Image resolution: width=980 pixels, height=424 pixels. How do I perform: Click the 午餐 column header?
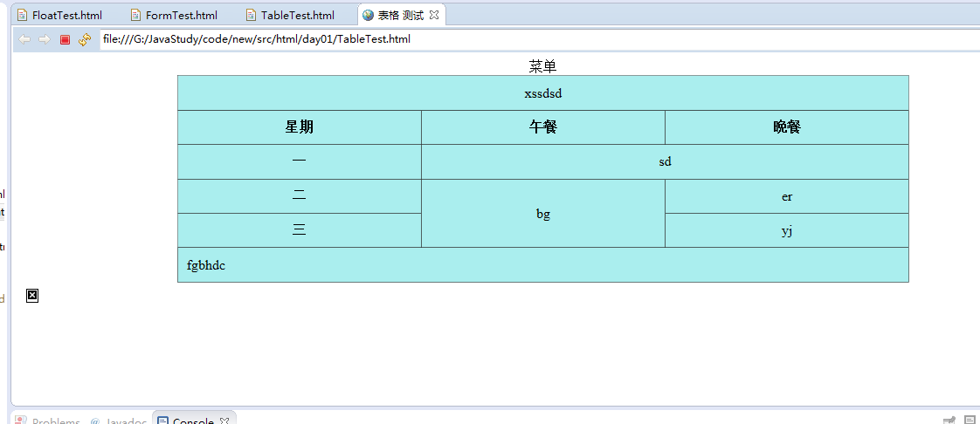coord(542,127)
